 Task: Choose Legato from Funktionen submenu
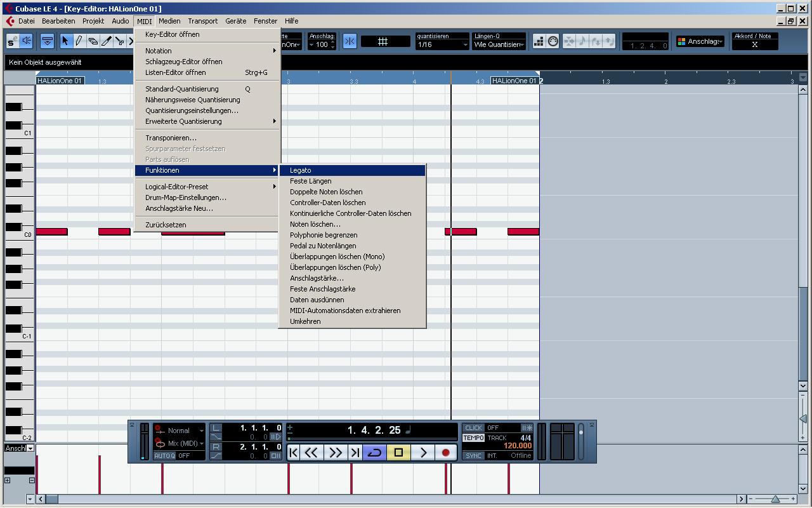tap(353, 170)
